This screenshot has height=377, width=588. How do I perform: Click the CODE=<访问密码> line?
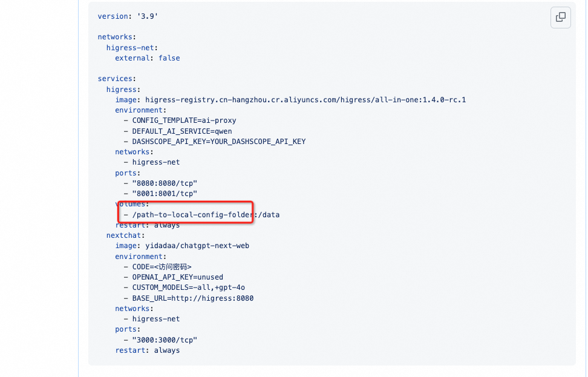(x=158, y=267)
